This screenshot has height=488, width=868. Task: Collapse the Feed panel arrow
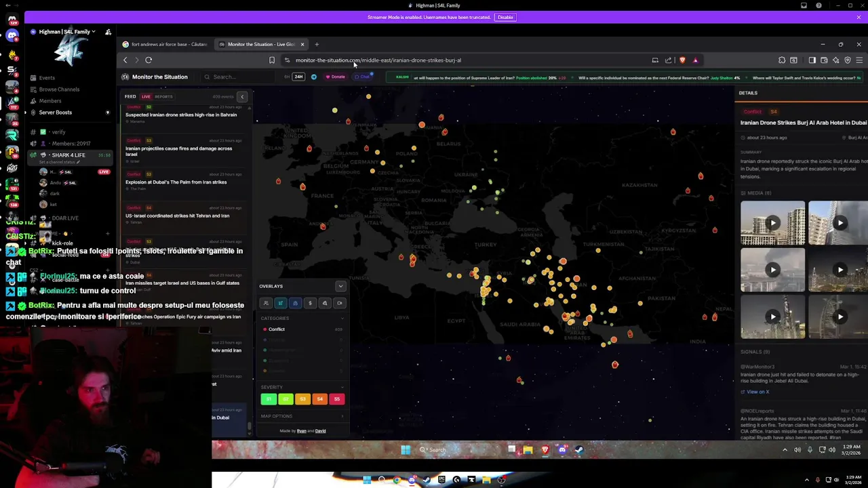pyautogui.click(x=242, y=97)
